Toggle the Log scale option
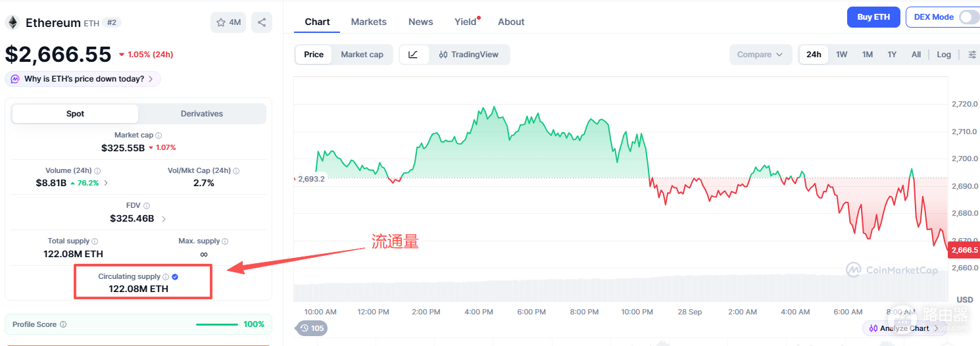Image resolution: width=980 pixels, height=346 pixels. pyautogui.click(x=944, y=55)
